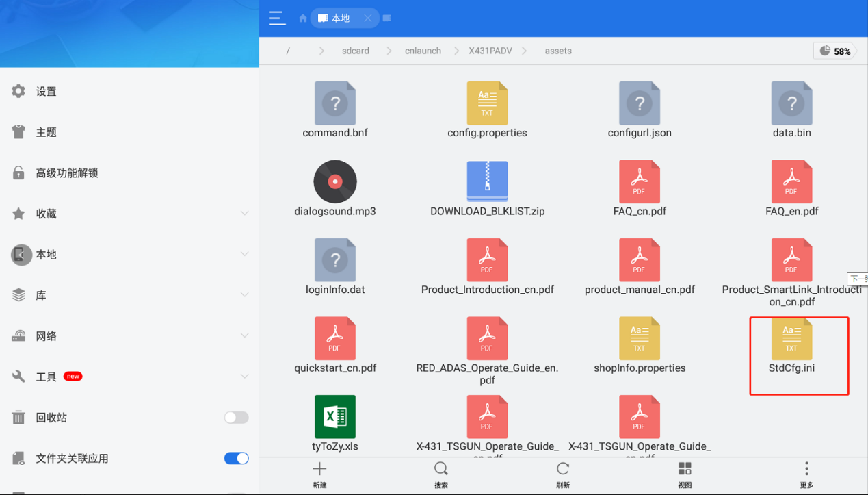The width and height of the screenshot is (868, 495).
Task: Click the recycle bin trash icon
Action: point(18,418)
